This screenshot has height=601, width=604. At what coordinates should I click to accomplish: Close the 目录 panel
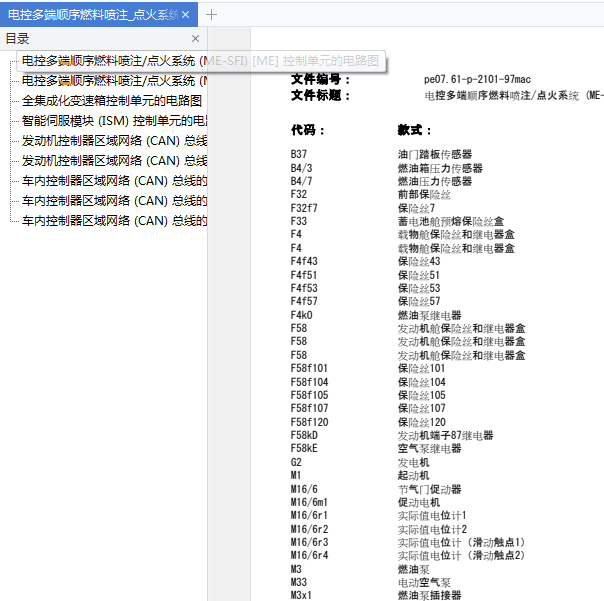[x=195, y=39]
